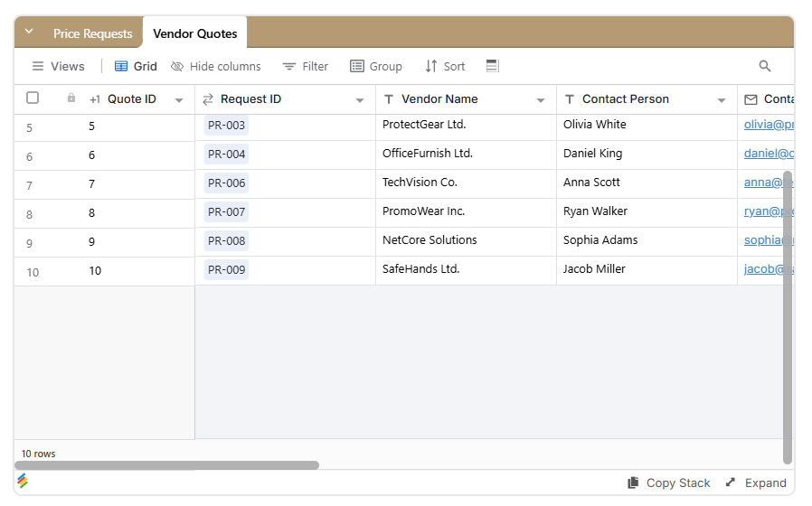Open the daniel@ email link
Viewport: 812px width, 506px height.
coord(769,153)
